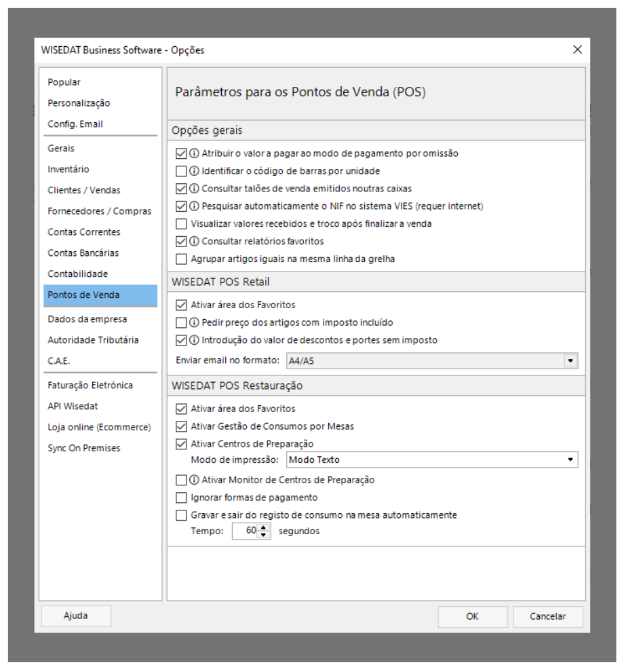
Task: Enable 'Pedir preço dos artigos com imposto incluído'
Action: coord(181,322)
